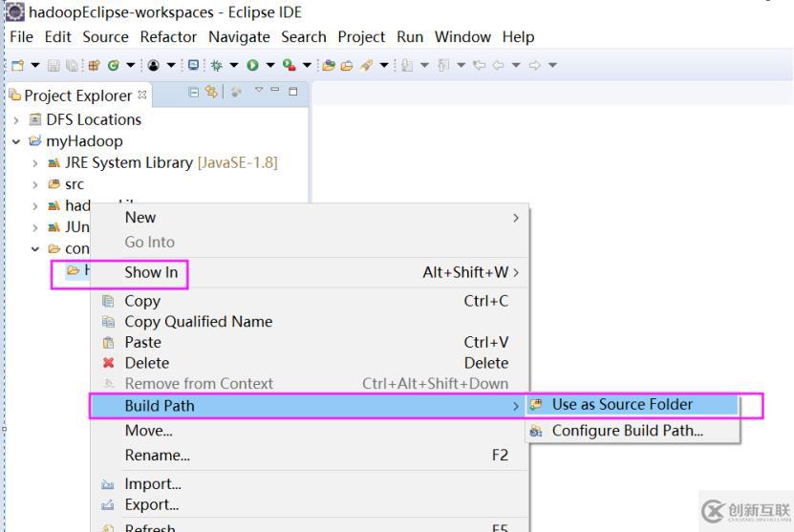Viewport: 794px width, 532px height.
Task: Click the Save toolbar icon
Action: pyautogui.click(x=54, y=65)
